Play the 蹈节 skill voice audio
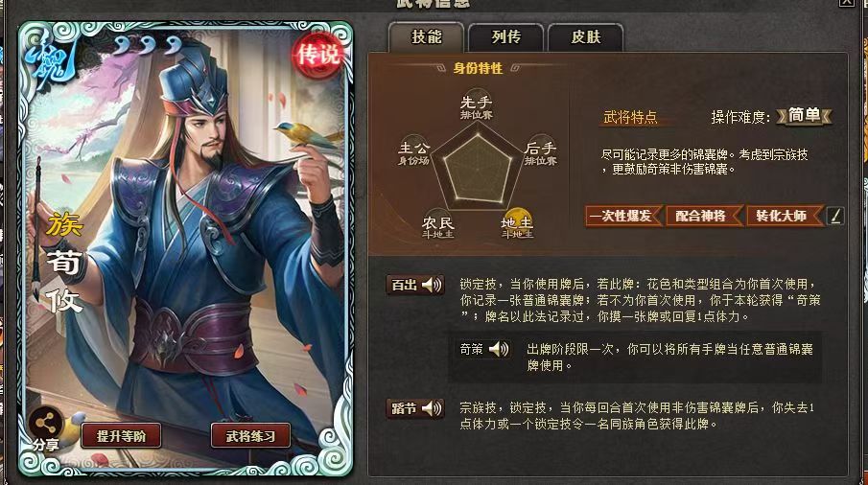The image size is (868, 485). (433, 408)
